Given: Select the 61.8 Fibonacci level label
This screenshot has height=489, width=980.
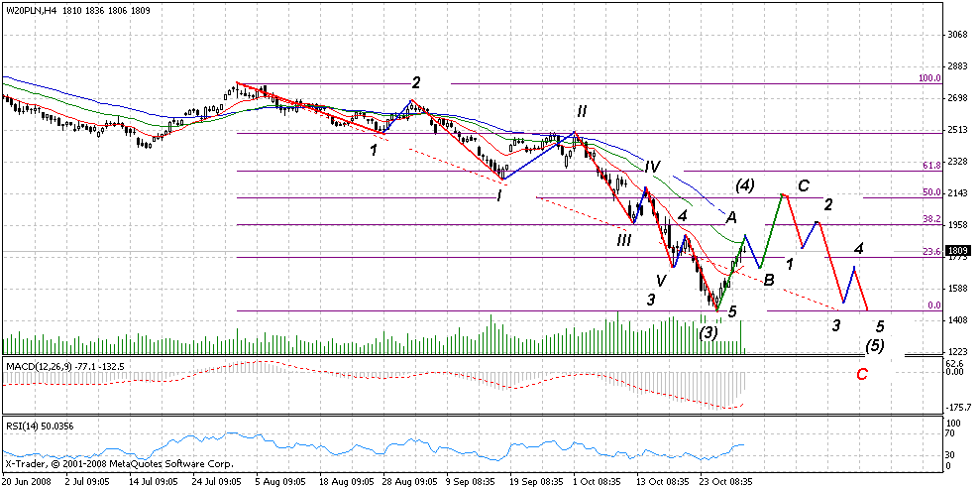Looking at the screenshot, I should [931, 165].
